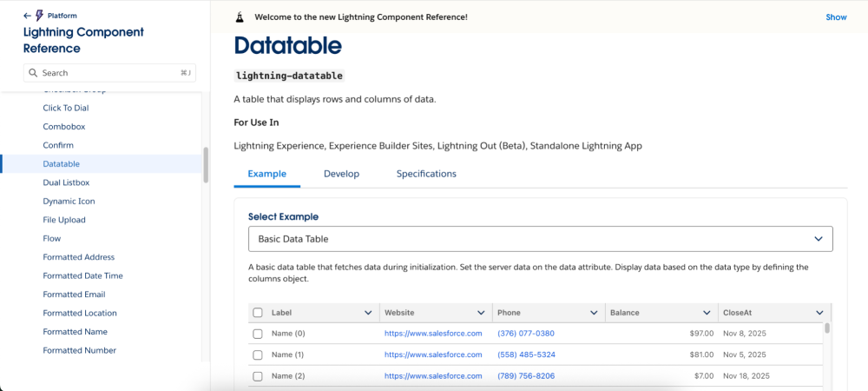Open Formatted Address in sidebar
This screenshot has height=391, width=868.
tap(79, 257)
